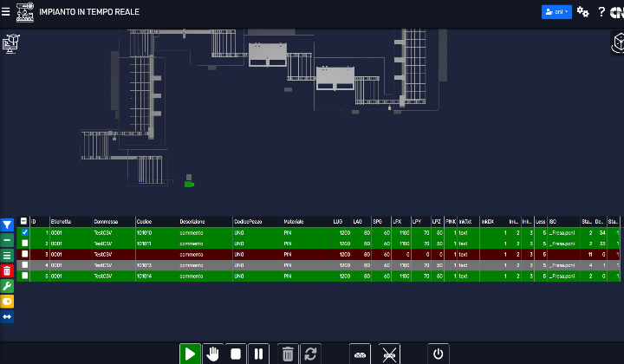The height and width of the screenshot is (364, 624).
Task: Start production with the green play button
Action: point(190,354)
